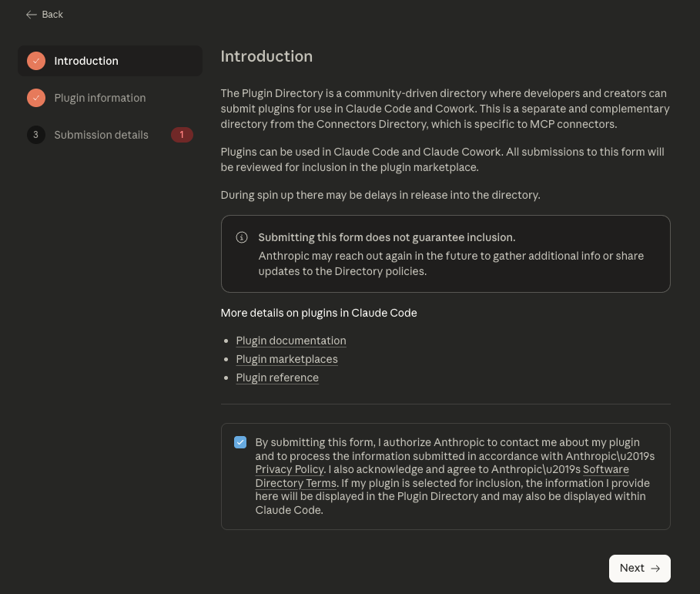
Task: Click the Introduction step checkmark icon
Action: [x=36, y=61]
